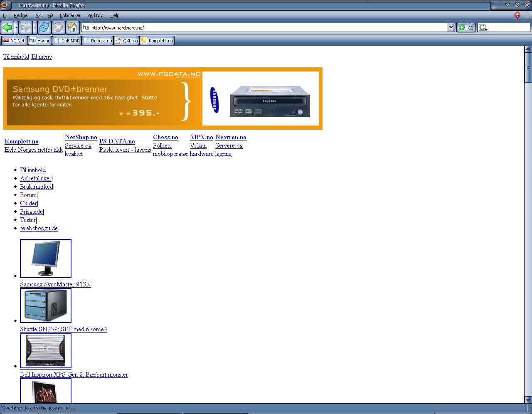Image resolution: width=532 pixels, height=414 pixels.
Task: Open the Komplett.no sponsor link
Action: (x=22, y=141)
